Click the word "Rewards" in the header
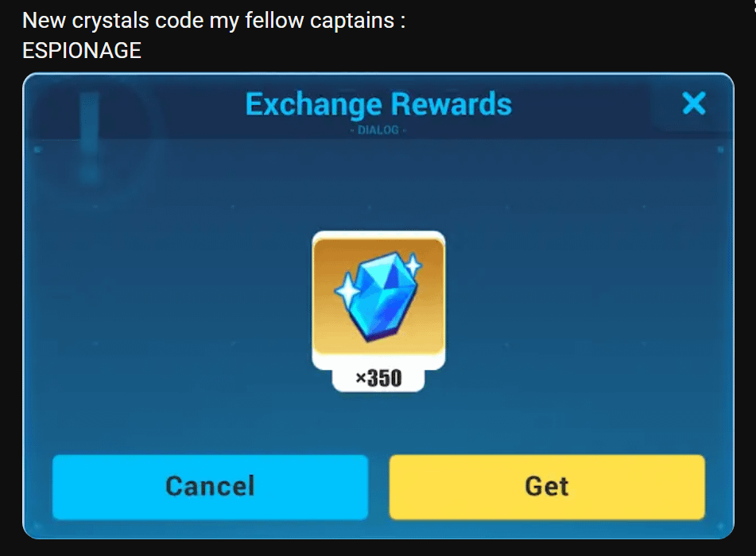 click(452, 103)
